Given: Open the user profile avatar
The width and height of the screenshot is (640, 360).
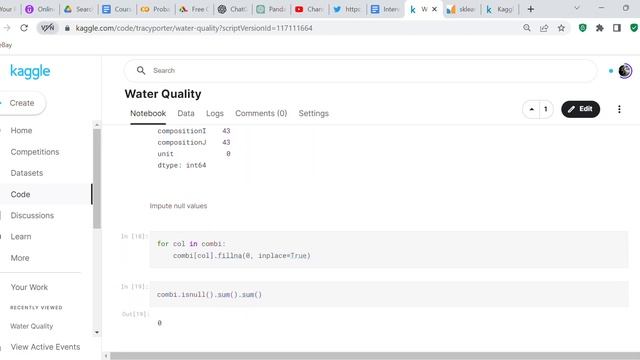Looking at the screenshot, I should (625, 71).
